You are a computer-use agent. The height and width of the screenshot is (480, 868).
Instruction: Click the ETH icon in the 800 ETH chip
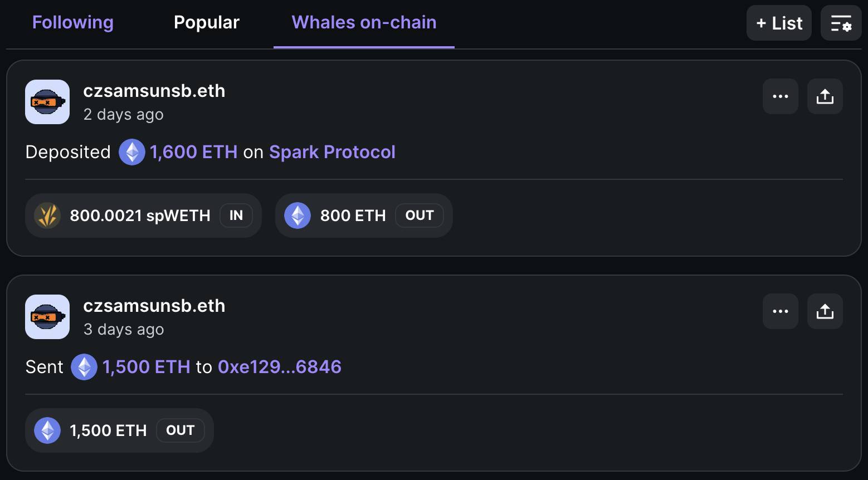click(298, 215)
